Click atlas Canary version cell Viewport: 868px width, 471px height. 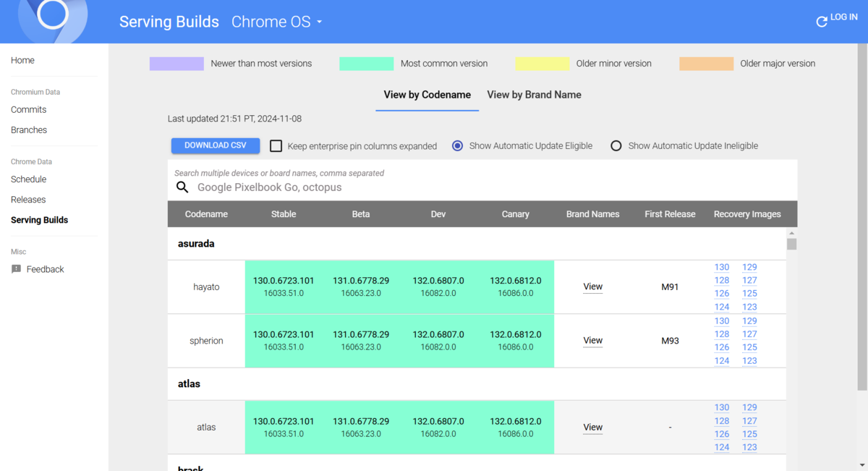point(516,427)
